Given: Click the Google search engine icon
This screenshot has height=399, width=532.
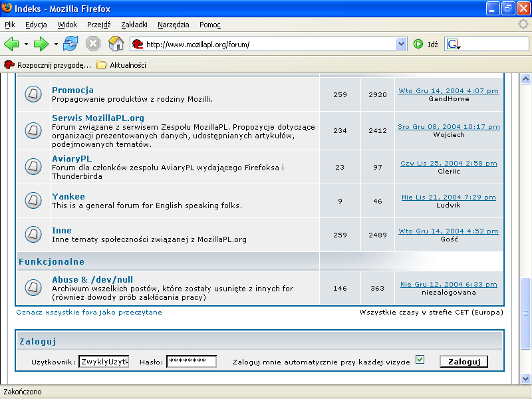Looking at the screenshot, I should pyautogui.click(x=454, y=44).
